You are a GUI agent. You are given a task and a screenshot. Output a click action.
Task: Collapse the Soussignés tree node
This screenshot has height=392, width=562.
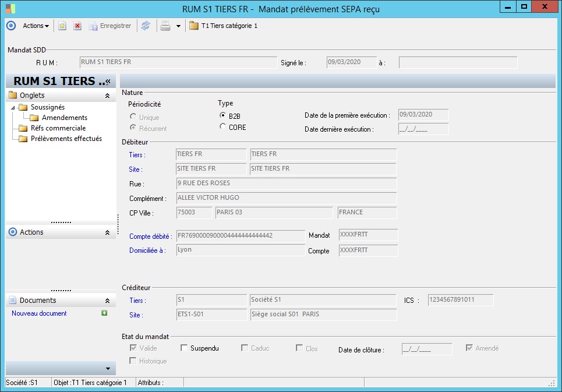coord(13,108)
